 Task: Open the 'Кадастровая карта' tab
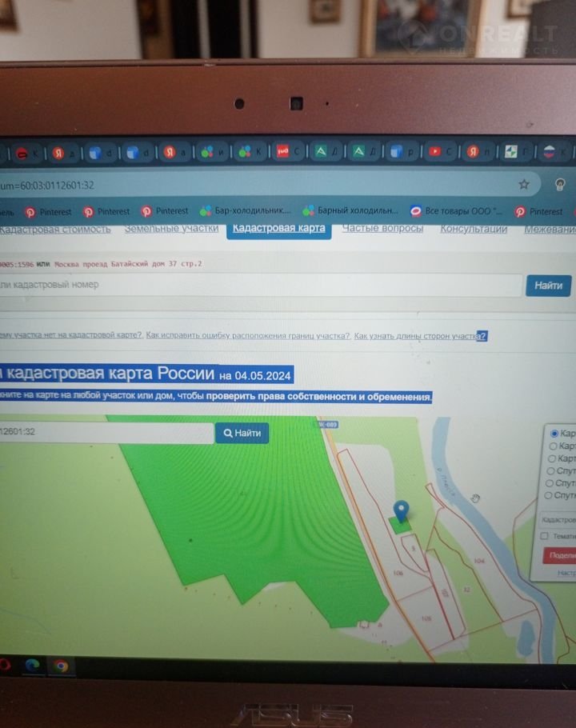(278, 228)
